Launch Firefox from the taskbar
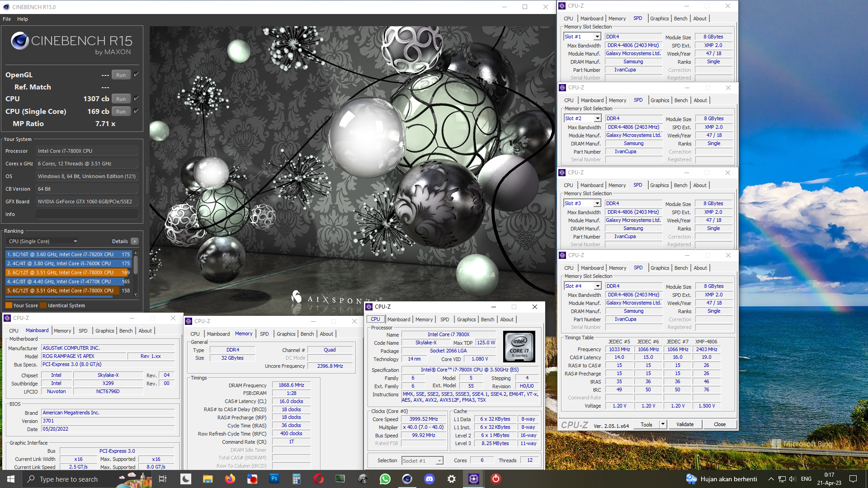868x488 pixels. tap(230, 479)
